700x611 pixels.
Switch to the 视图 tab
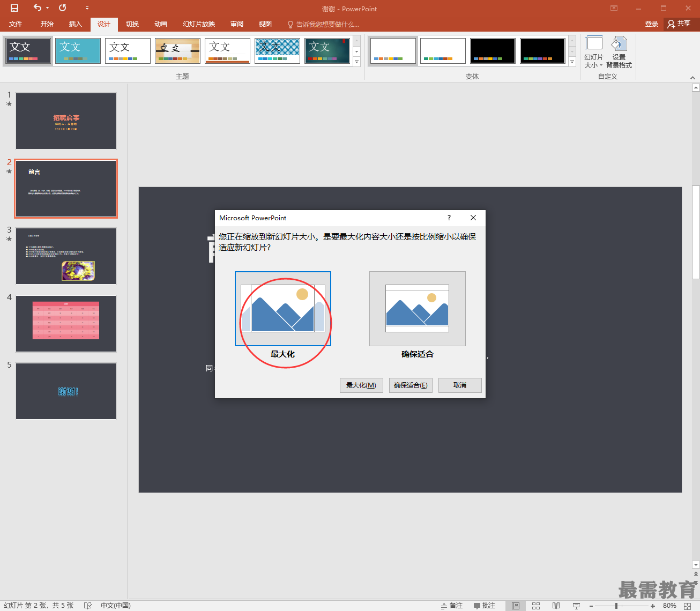265,24
